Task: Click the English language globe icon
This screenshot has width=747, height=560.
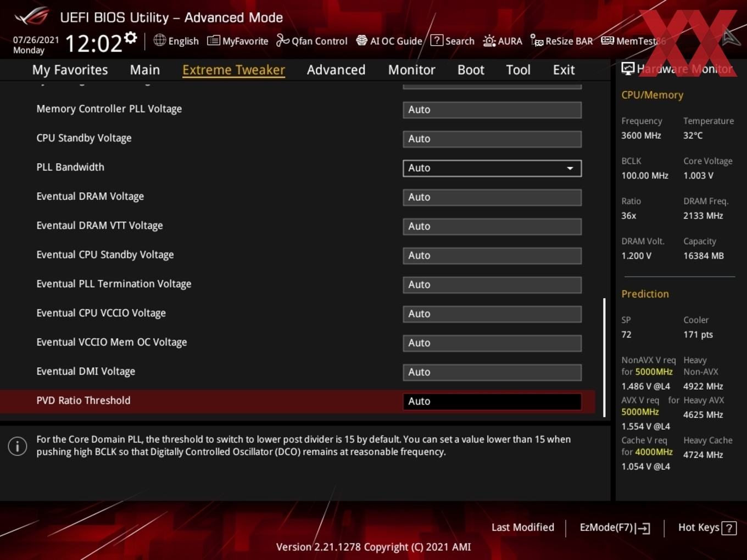Action: [x=159, y=40]
